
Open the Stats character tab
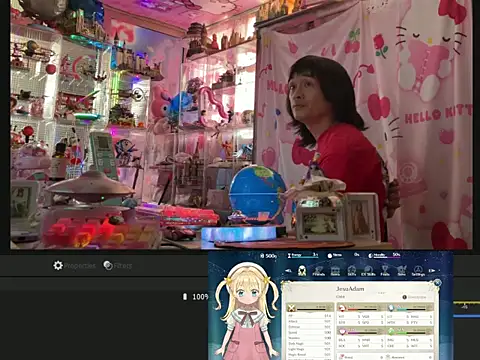tap(302, 270)
